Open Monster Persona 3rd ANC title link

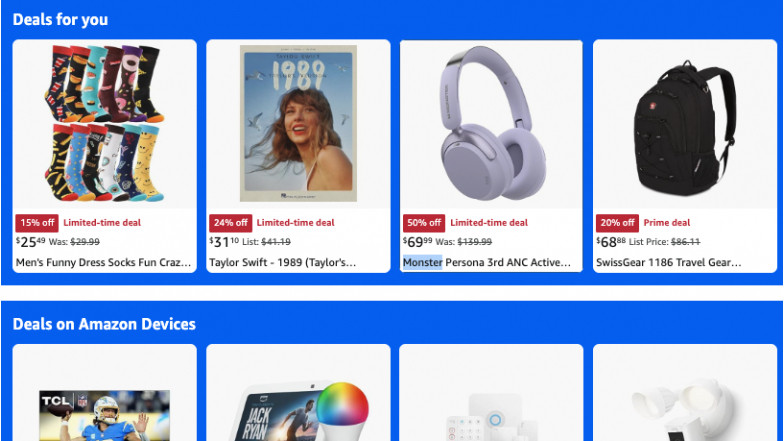click(x=486, y=262)
